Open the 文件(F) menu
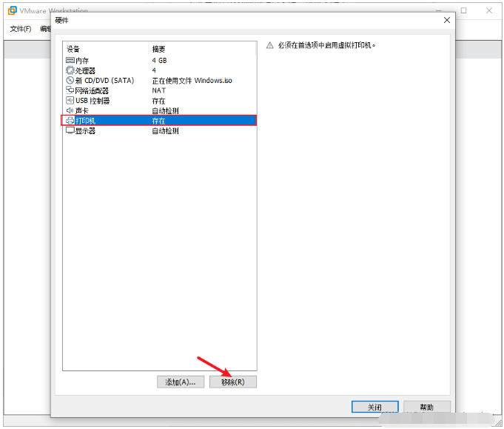Viewport: 504px width, 429px height. [21, 29]
